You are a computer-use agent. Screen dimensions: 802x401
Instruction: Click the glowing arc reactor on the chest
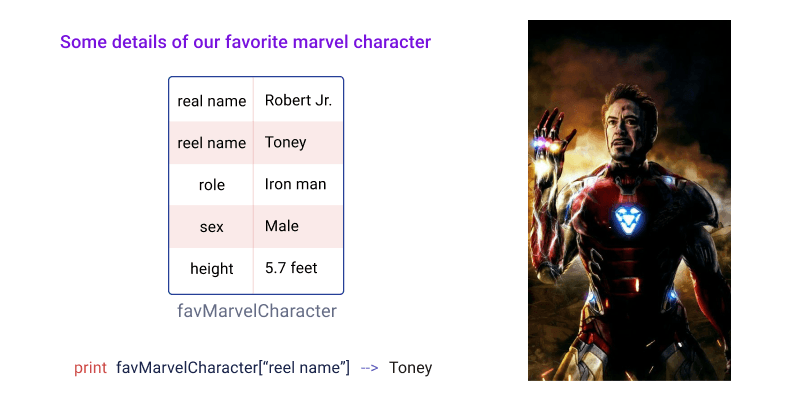[628, 220]
